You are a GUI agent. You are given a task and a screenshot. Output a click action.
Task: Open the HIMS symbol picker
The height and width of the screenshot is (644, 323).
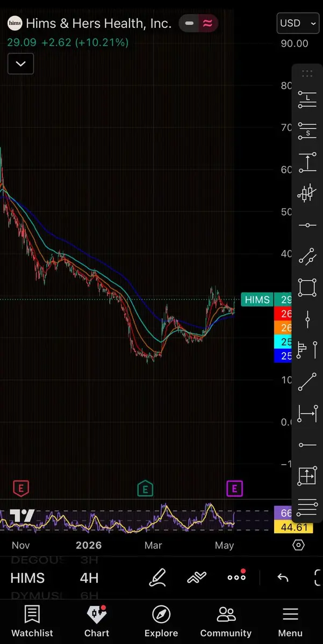(x=27, y=578)
